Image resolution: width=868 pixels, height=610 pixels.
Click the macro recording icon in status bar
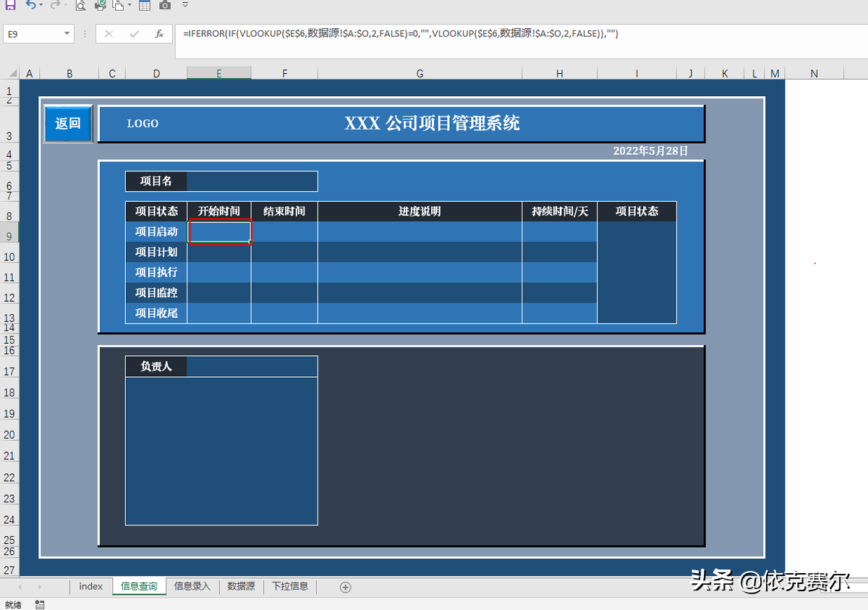(x=40, y=604)
